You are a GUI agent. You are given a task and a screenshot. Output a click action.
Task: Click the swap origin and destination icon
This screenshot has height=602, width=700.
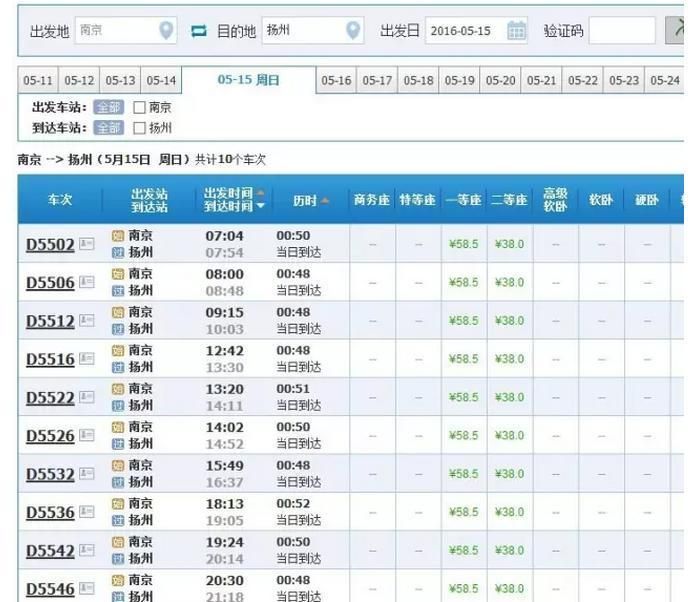click(x=198, y=31)
